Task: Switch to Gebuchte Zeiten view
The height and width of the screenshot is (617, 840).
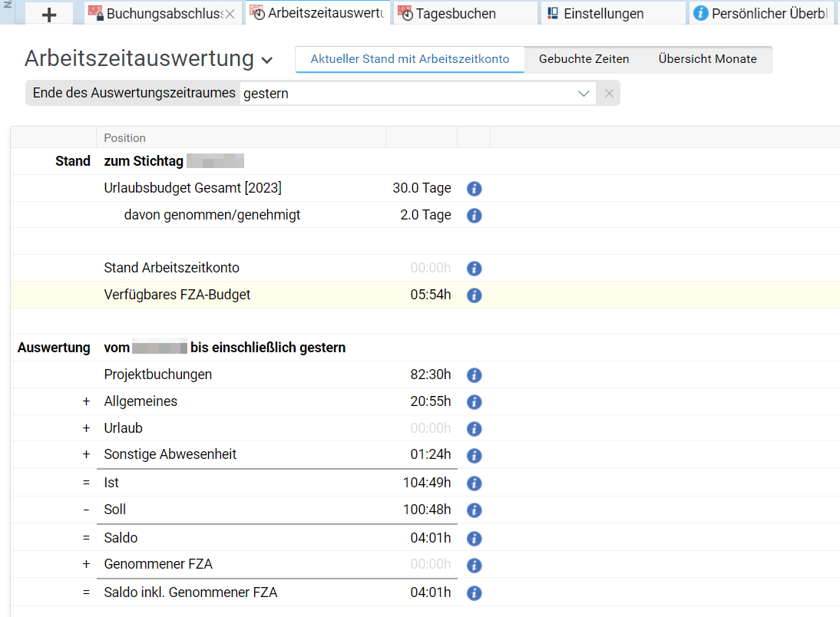Action: coord(584,59)
